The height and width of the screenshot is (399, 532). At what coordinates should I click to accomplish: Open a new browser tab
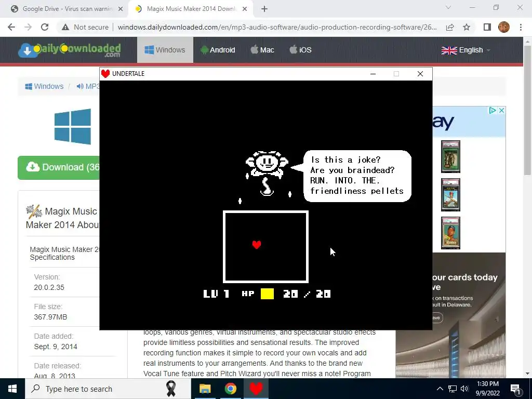264,9
